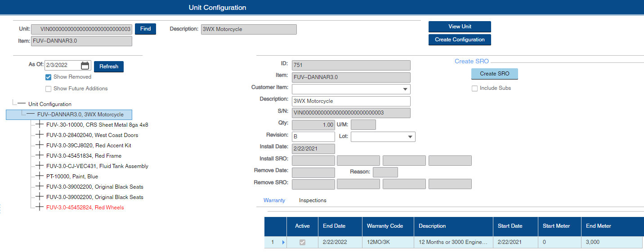Viewport: 644px width, 252px height.
Task: Collapse the FUV--DANNAR3.0, 3WX Motorcycle node
Action: pyautogui.click(x=31, y=115)
